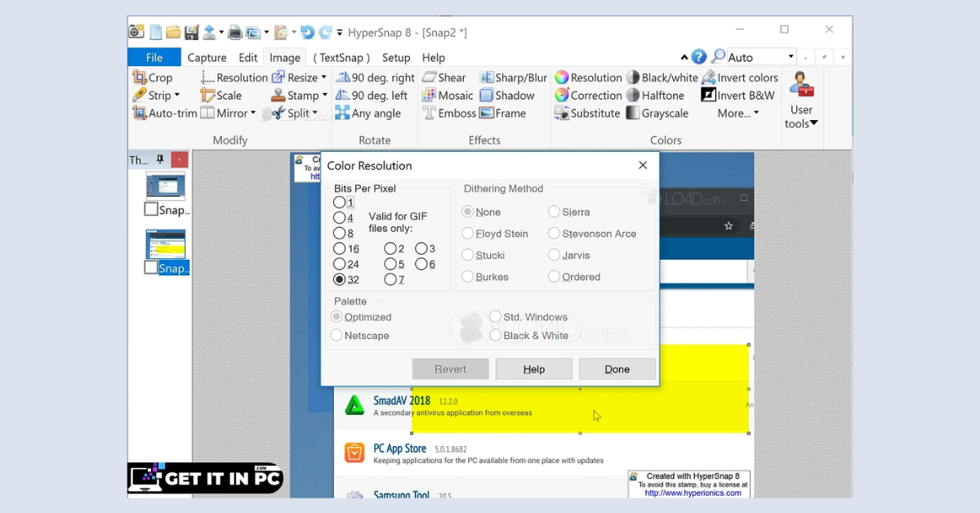The width and height of the screenshot is (980, 513).
Task: Open Resolution in the Modify group
Action: tap(234, 78)
